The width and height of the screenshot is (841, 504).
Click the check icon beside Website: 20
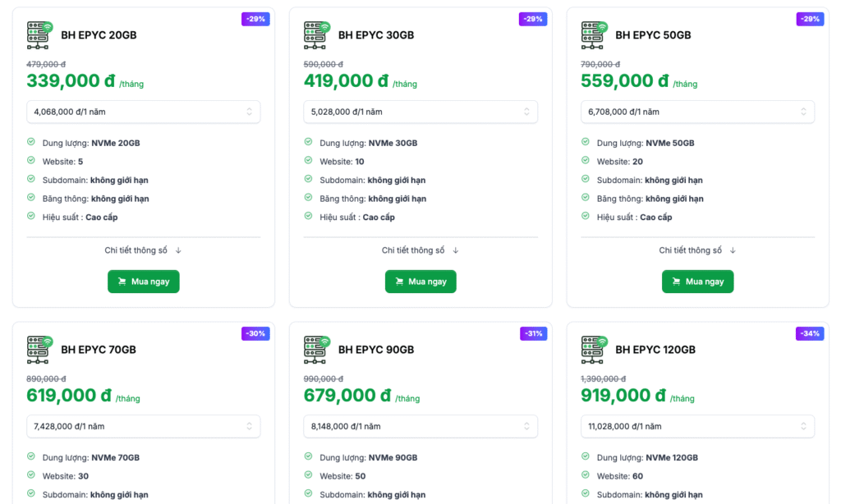point(586,161)
